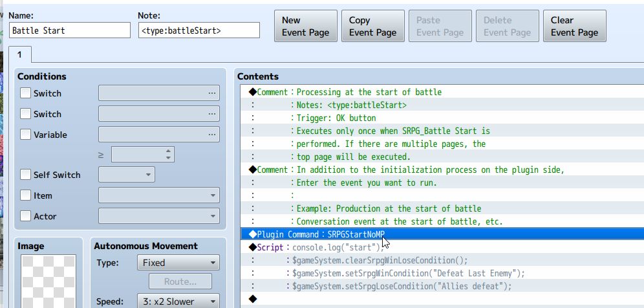This screenshot has width=644, height=308.
Task: Open the Self Switch dropdown
Action: [x=127, y=175]
